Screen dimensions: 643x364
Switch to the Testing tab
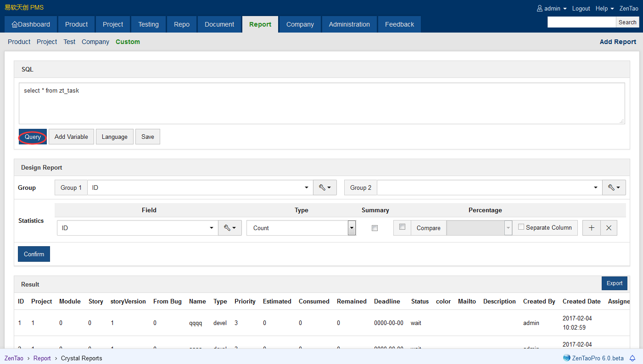pos(148,24)
